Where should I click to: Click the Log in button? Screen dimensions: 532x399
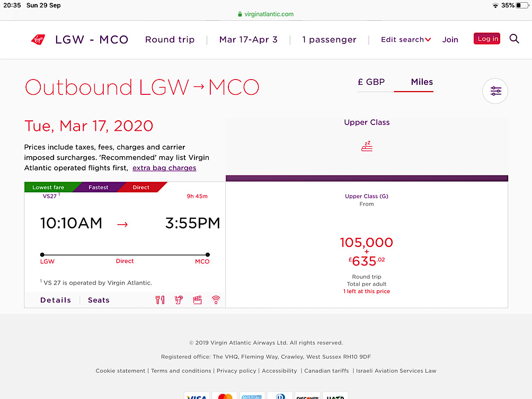click(x=487, y=39)
